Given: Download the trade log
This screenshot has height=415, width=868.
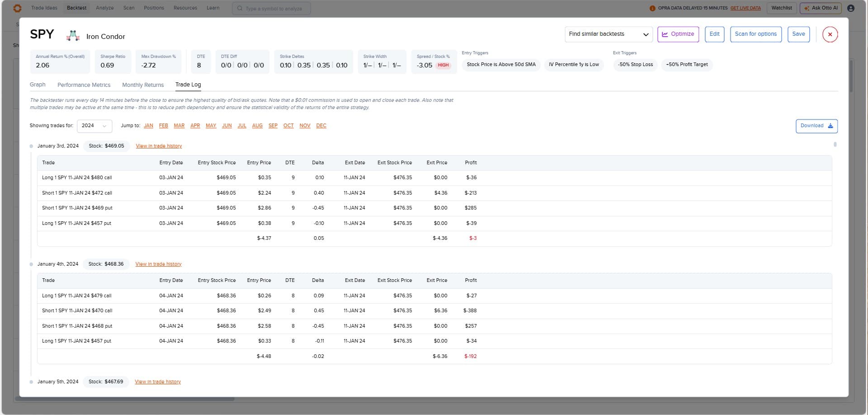Looking at the screenshot, I should (x=816, y=126).
